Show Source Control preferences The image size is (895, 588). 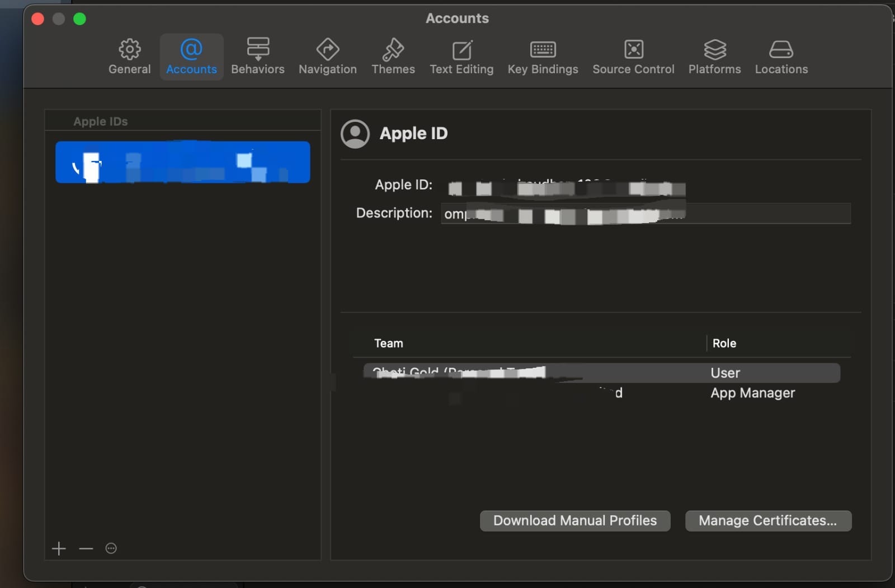click(x=633, y=57)
